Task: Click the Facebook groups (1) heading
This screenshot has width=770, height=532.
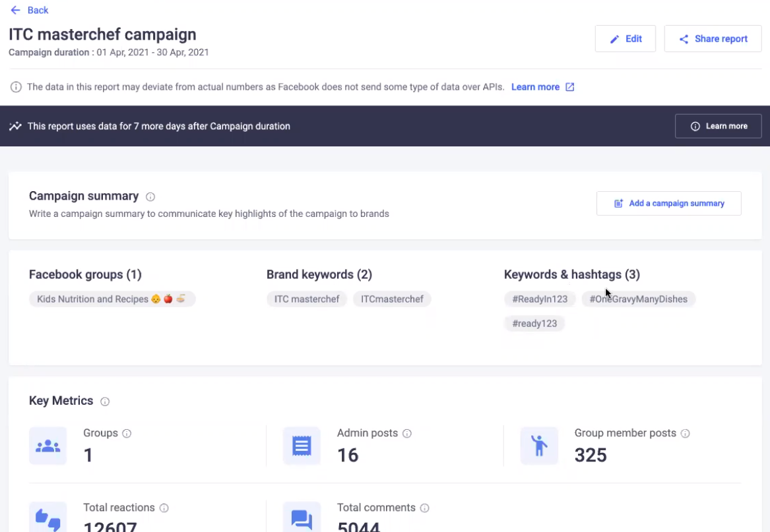Action: [x=85, y=274]
